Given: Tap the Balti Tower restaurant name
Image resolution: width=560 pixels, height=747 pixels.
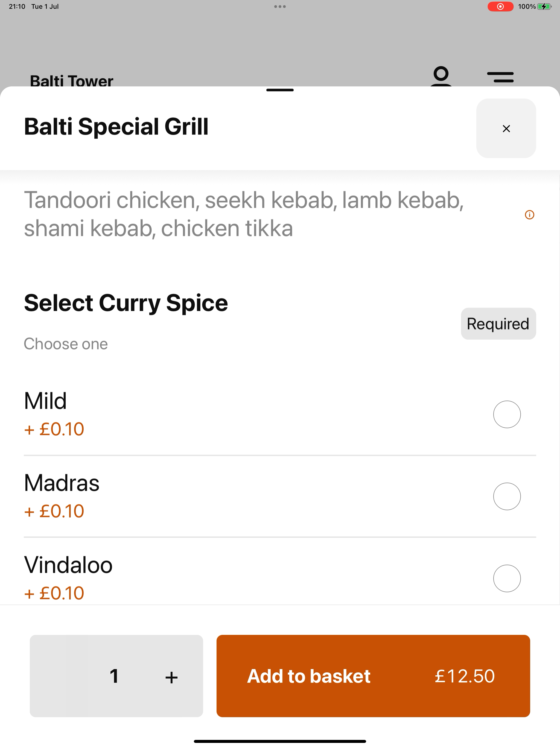Looking at the screenshot, I should point(72,81).
